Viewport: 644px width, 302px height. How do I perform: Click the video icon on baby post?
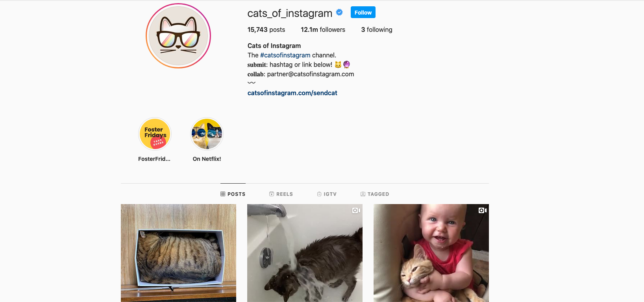pyautogui.click(x=483, y=210)
